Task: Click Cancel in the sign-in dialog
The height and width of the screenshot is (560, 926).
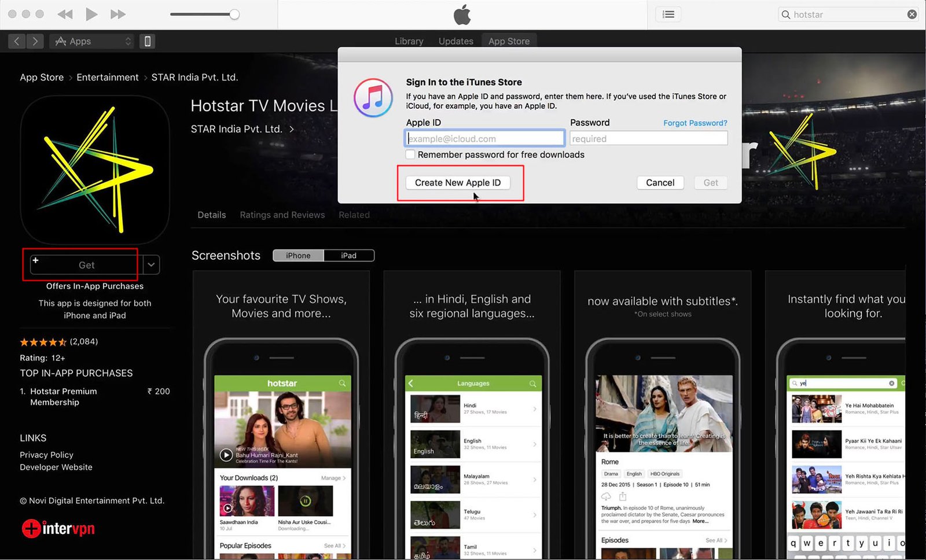Action: tap(660, 183)
